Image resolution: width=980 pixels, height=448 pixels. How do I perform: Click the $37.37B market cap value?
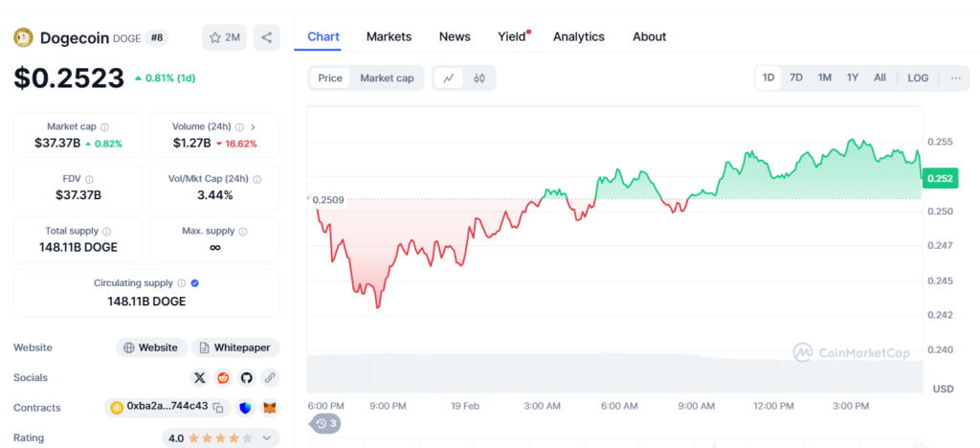[x=57, y=143]
